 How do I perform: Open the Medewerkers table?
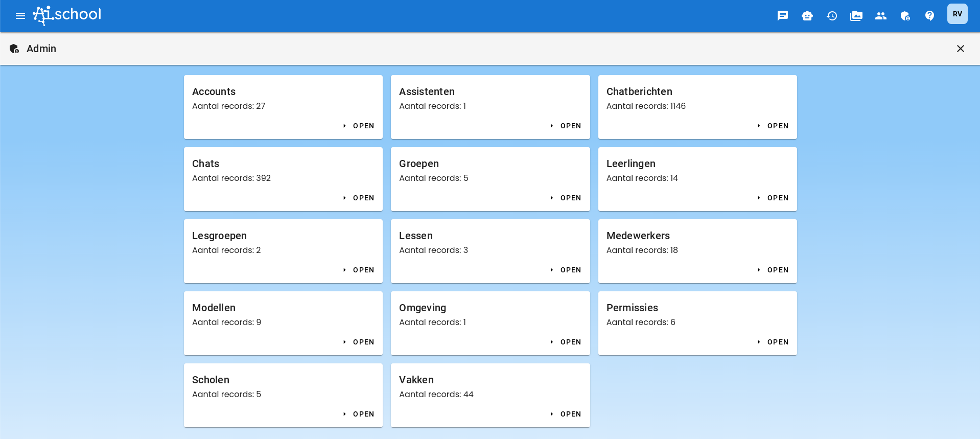[x=773, y=270]
